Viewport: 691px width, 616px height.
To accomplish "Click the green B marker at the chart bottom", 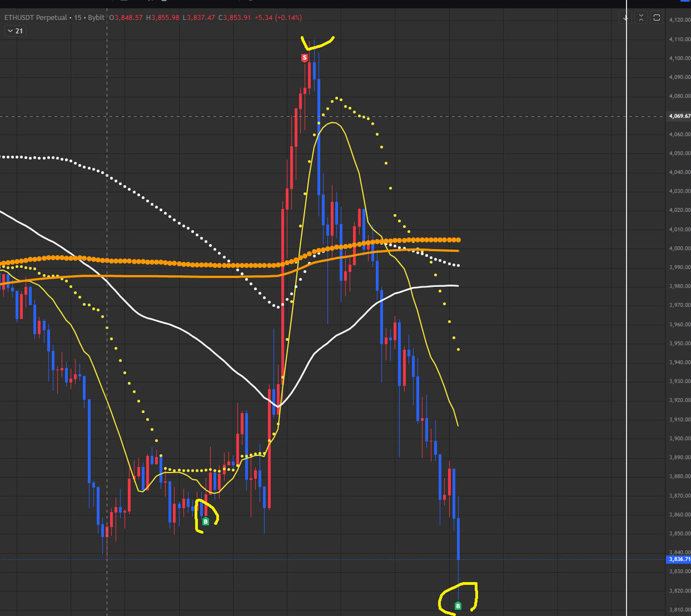I will pos(458,606).
